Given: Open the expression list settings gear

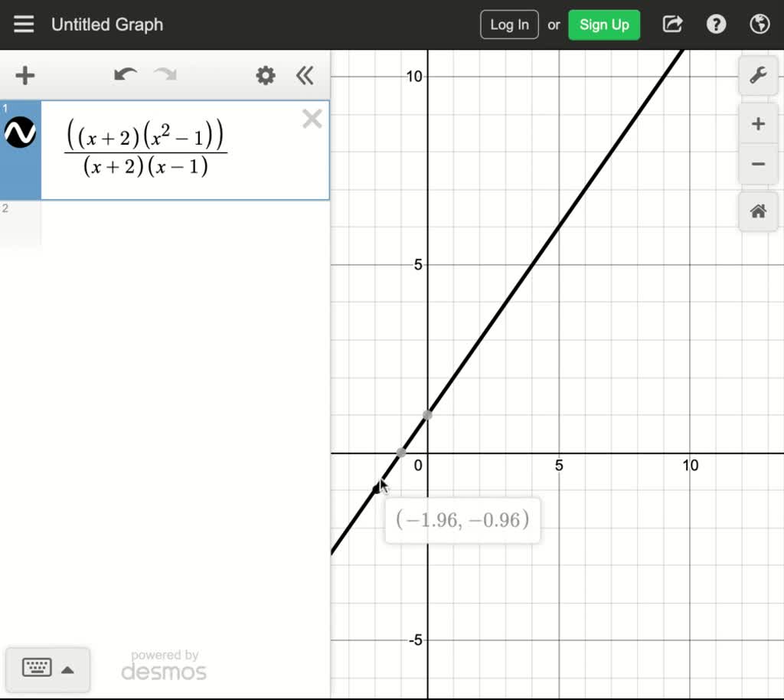Looking at the screenshot, I should [x=265, y=76].
